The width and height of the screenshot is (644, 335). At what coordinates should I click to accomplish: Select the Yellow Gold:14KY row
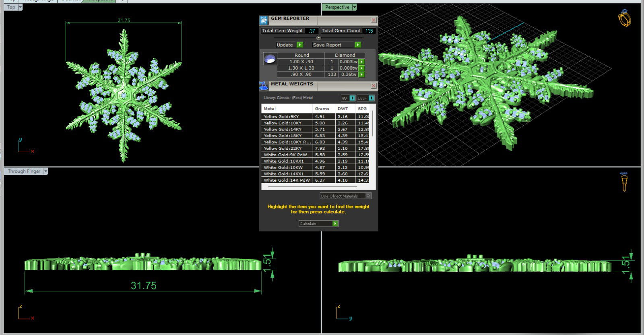[x=316, y=129]
